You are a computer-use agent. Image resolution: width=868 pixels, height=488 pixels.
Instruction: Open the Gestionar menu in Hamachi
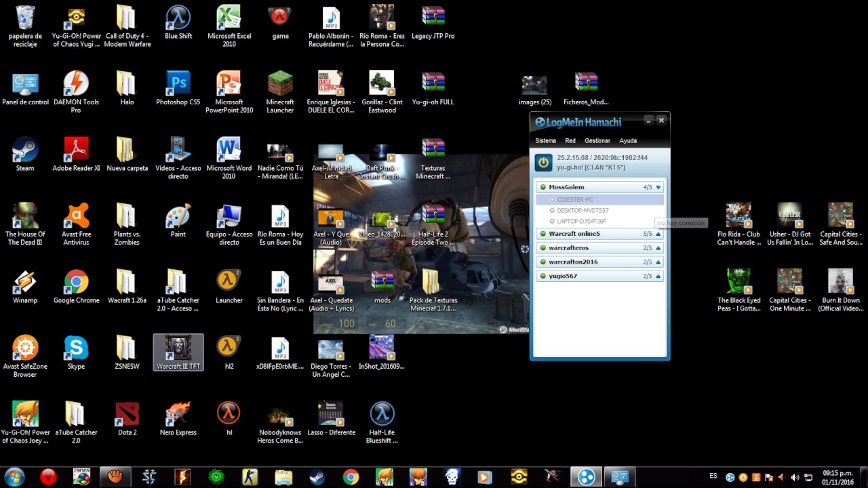(x=597, y=141)
